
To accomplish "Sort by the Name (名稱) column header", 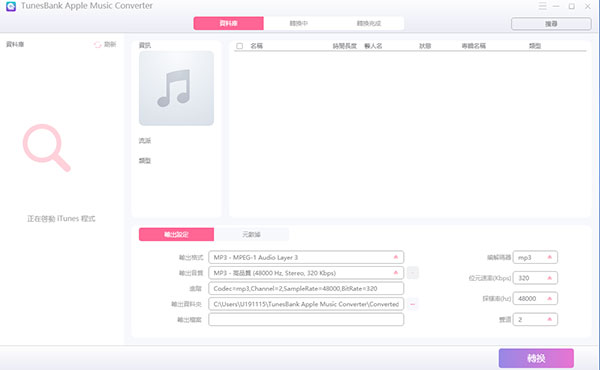I will (x=256, y=46).
